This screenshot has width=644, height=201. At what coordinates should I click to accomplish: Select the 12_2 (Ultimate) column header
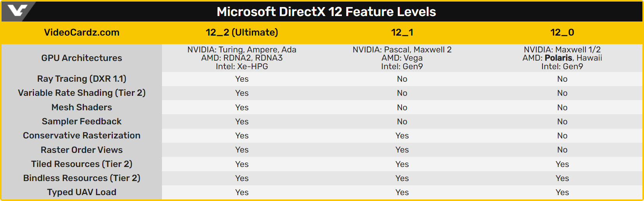tap(242, 32)
